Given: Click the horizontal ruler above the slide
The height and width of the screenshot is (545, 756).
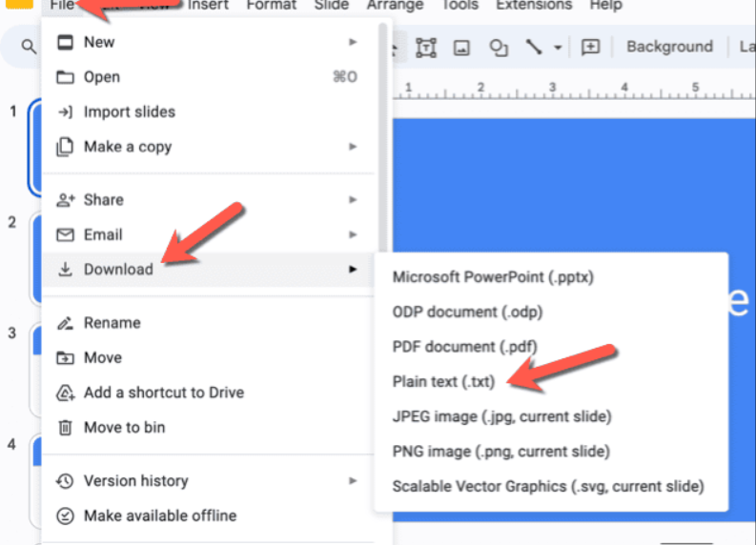Looking at the screenshot, I should click(x=572, y=90).
